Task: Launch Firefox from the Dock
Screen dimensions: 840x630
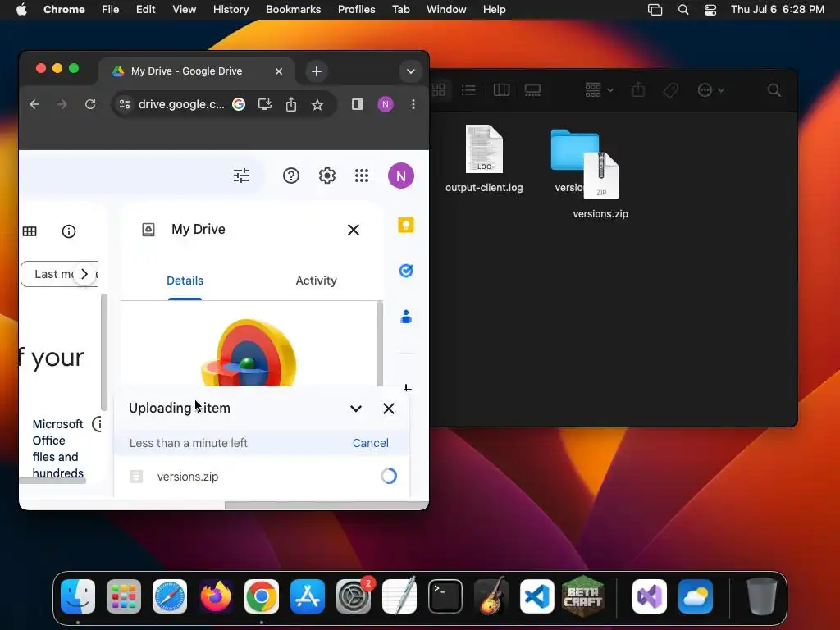Action: [216, 596]
